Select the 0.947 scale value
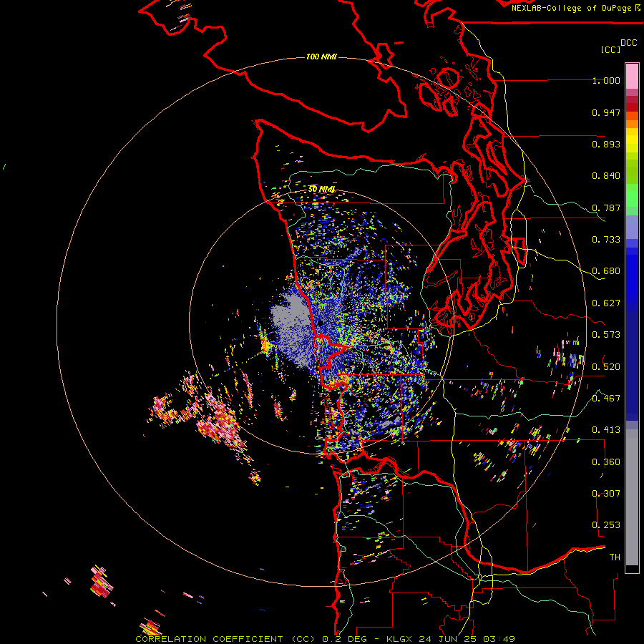The image size is (644, 644). click(606, 112)
